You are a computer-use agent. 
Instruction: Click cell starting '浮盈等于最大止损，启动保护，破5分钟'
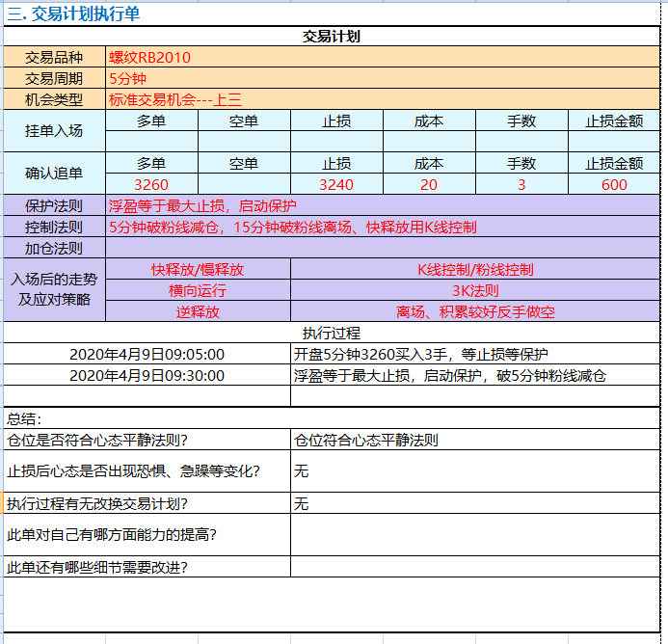click(475, 375)
